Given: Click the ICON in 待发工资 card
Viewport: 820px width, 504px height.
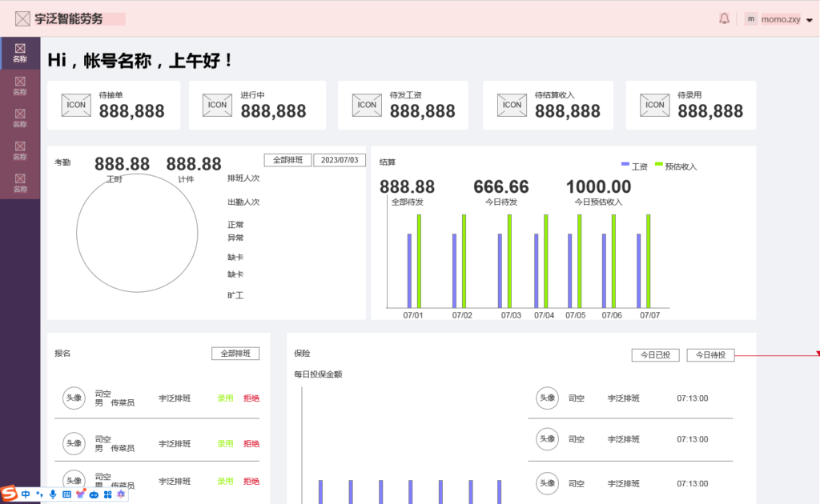Looking at the screenshot, I should (367, 105).
